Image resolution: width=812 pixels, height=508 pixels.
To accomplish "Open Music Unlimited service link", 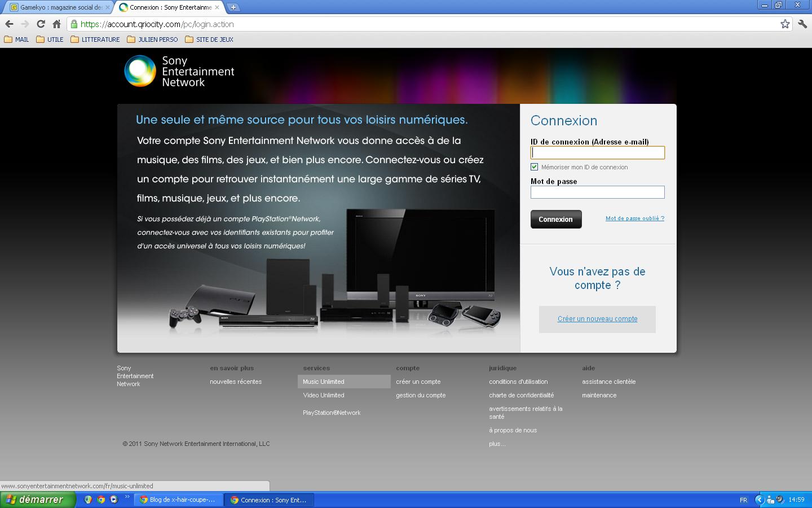I will pyautogui.click(x=324, y=382).
